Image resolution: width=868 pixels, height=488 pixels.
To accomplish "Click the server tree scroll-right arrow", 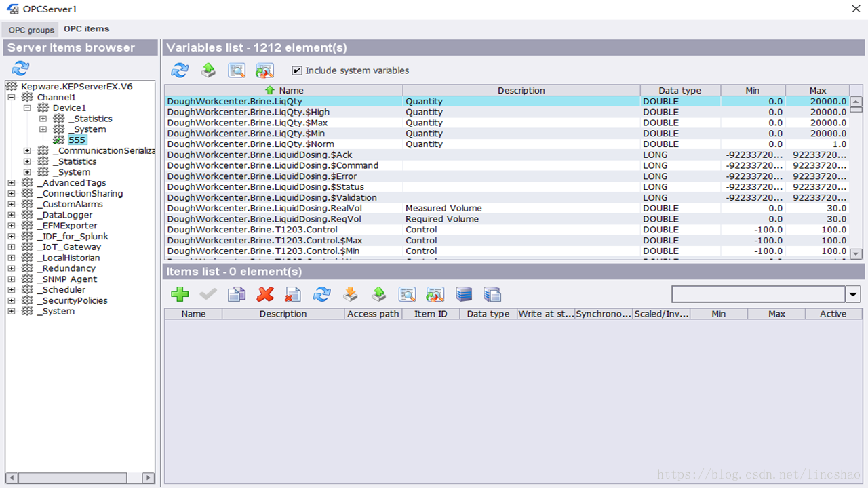I will tap(149, 478).
